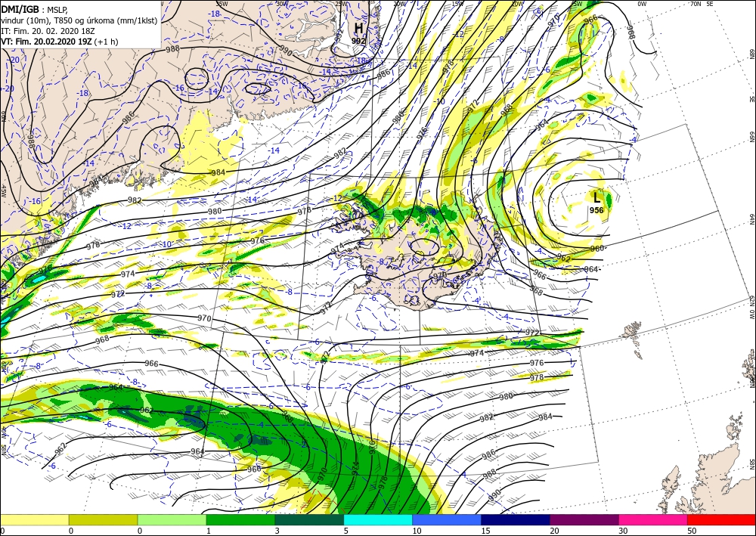Click the light yellow precipitation legend swatch
Viewport: 756px width, 536px height.
[35, 519]
